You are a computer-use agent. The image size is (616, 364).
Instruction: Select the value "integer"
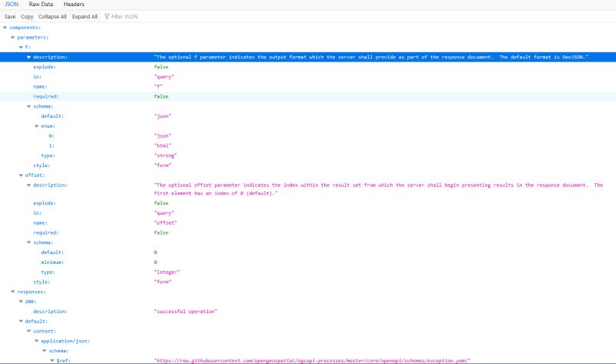[x=167, y=272]
